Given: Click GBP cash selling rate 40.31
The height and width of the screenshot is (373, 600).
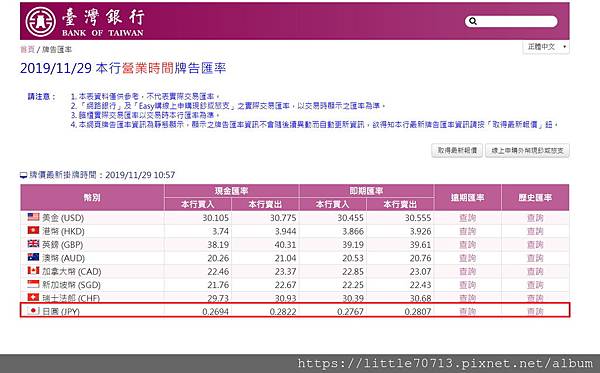Looking at the screenshot, I should [x=285, y=244].
